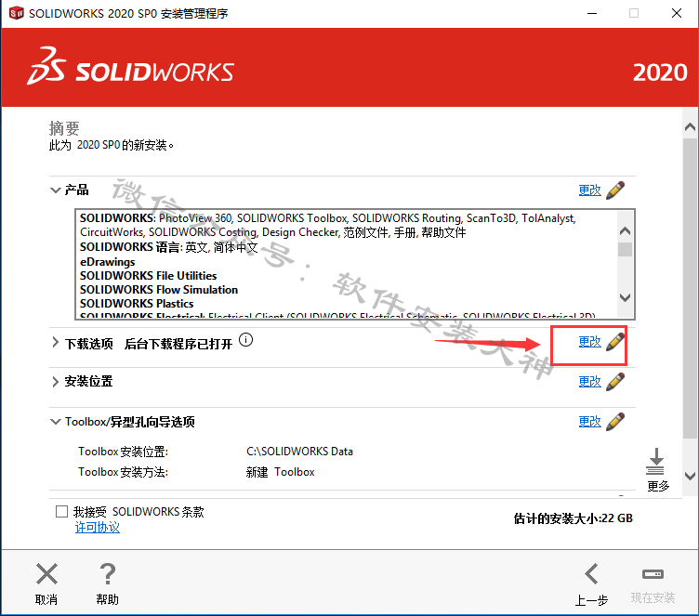Click product list scrollbar down arrow
The image size is (699, 616).
(x=625, y=297)
